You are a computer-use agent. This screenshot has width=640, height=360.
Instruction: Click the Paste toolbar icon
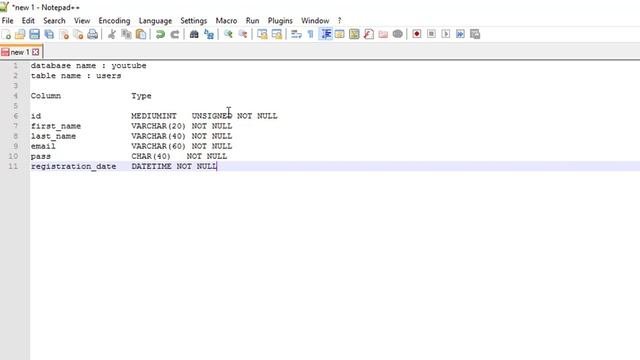(141, 34)
